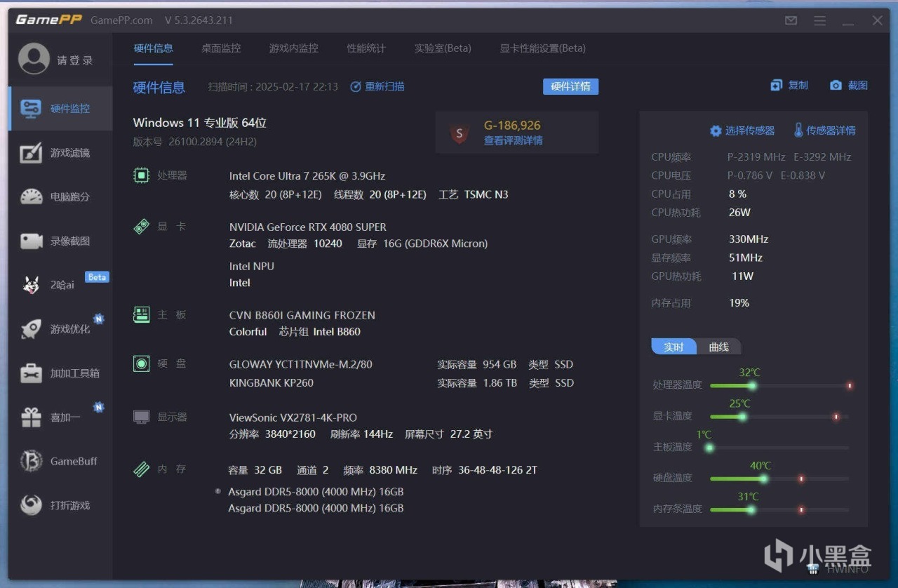Open 2哈ai husky icon item
898x588 pixels.
(60, 285)
